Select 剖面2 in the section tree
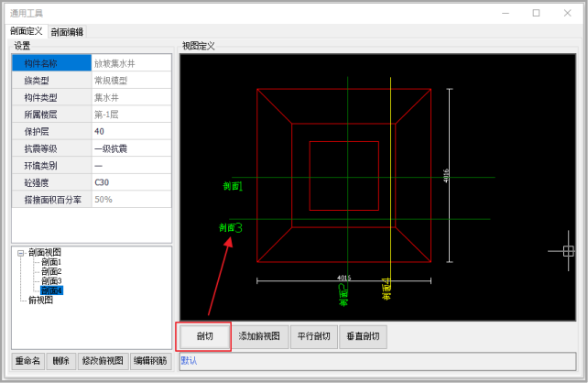 [51, 271]
